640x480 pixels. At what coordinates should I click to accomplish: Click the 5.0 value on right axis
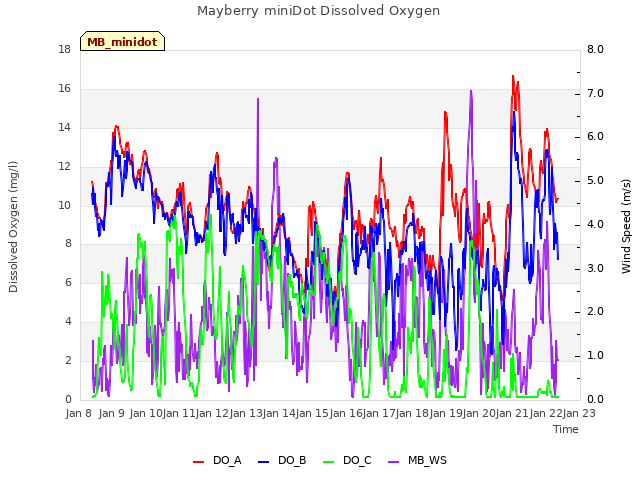(x=595, y=181)
